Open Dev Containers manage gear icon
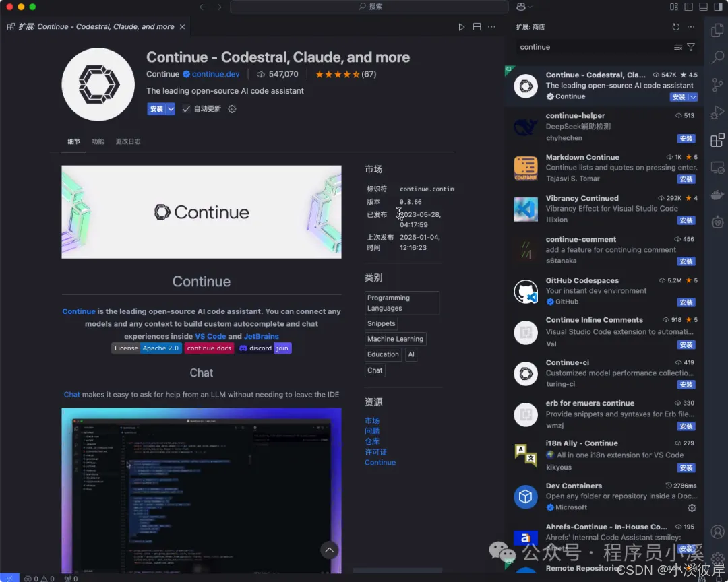The height and width of the screenshot is (582, 728). [692, 508]
